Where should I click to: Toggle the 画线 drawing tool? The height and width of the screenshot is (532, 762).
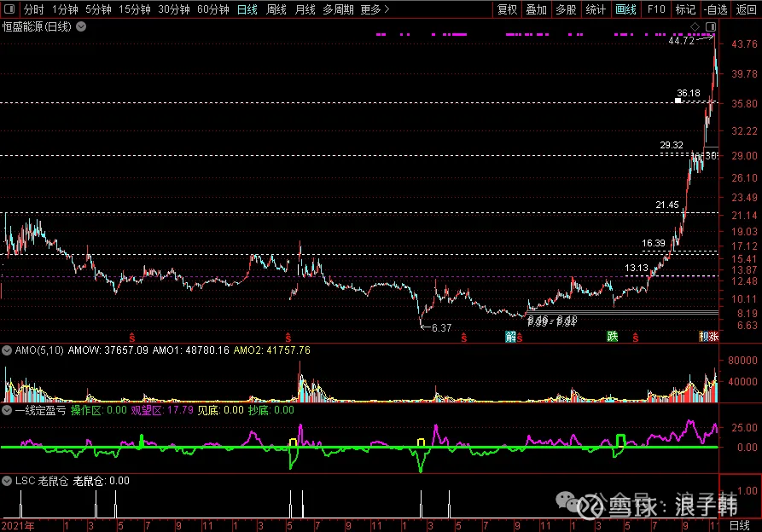626,9
